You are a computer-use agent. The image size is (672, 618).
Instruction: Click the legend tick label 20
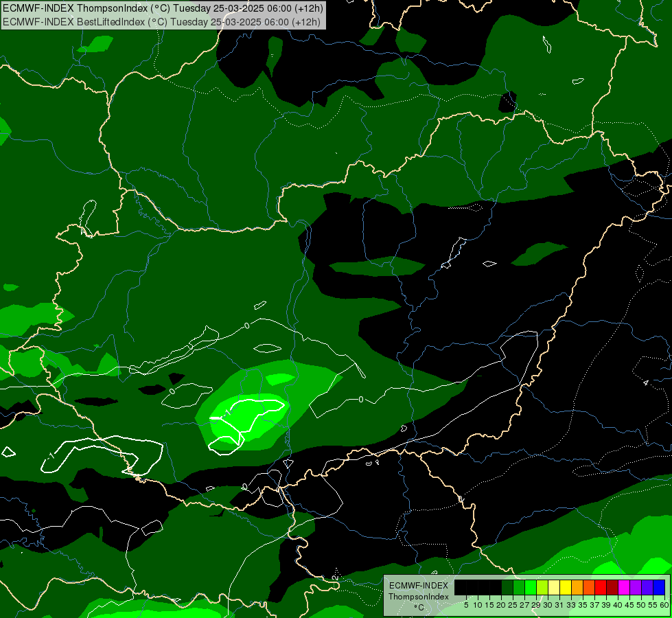tap(502, 605)
